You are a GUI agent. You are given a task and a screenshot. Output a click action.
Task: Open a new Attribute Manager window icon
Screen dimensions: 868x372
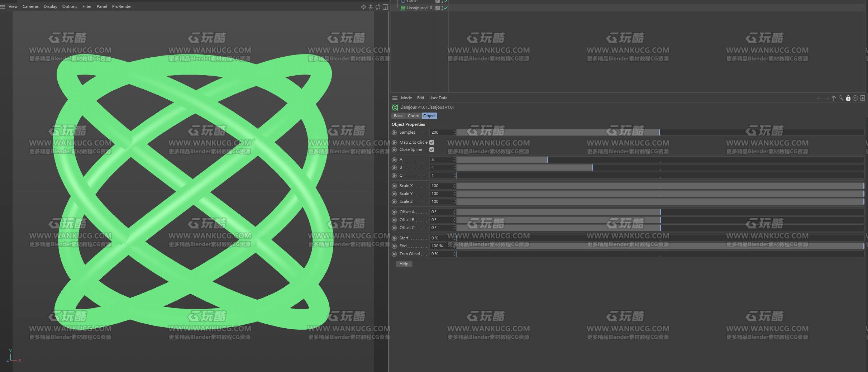pyautogui.click(x=863, y=98)
